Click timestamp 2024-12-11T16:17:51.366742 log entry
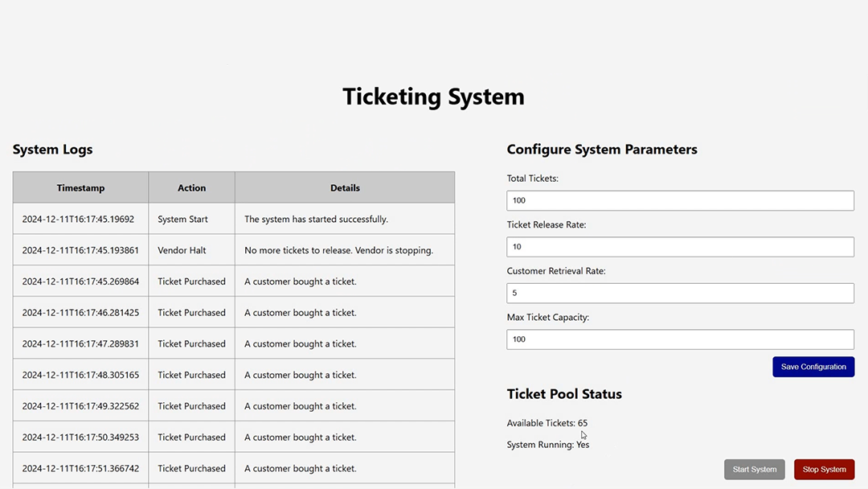This screenshot has height=489, width=868. point(80,468)
